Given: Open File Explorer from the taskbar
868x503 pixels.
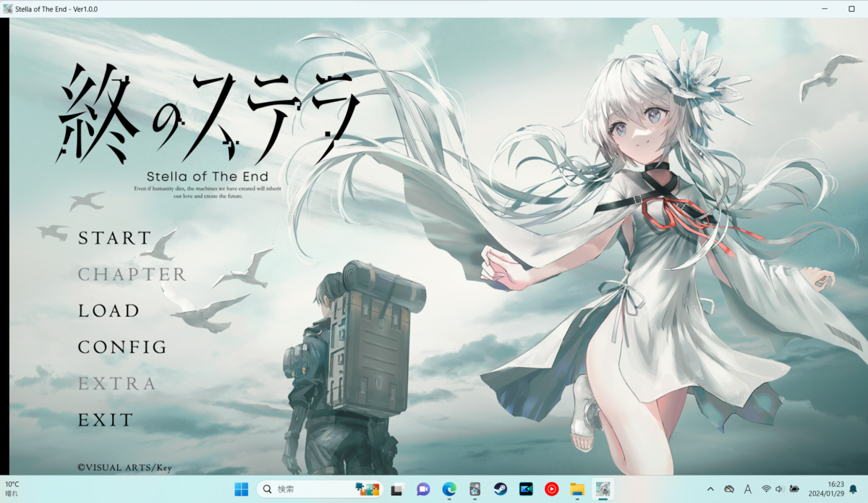Looking at the screenshot, I should pyautogui.click(x=577, y=489).
